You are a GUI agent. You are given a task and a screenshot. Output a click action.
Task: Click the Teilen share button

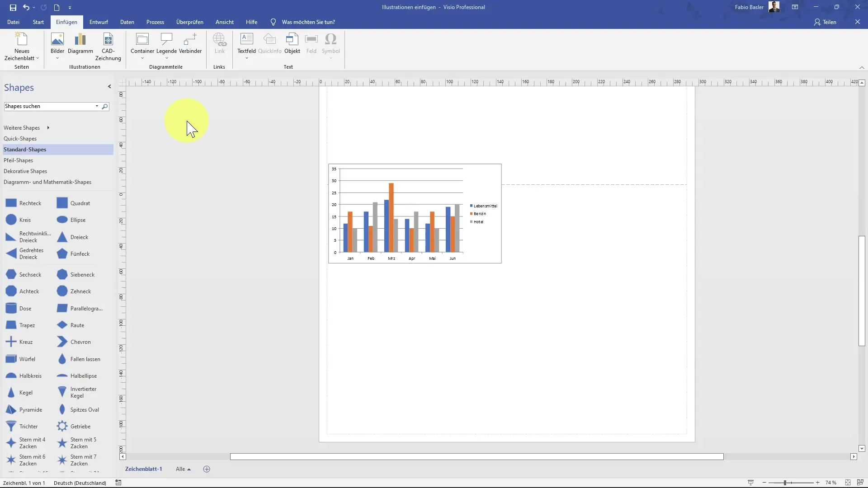point(826,22)
